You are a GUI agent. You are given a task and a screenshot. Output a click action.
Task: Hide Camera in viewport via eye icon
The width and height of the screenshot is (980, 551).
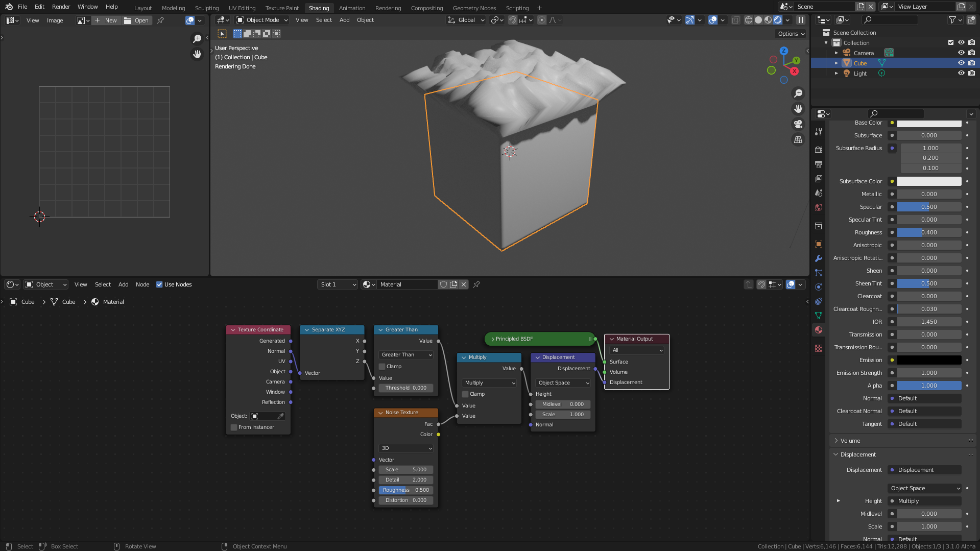(x=961, y=53)
